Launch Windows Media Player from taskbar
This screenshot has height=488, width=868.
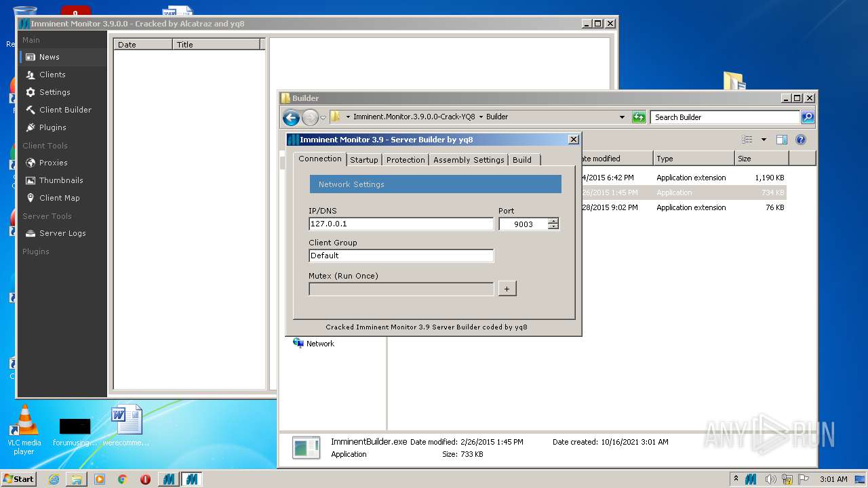[100, 479]
